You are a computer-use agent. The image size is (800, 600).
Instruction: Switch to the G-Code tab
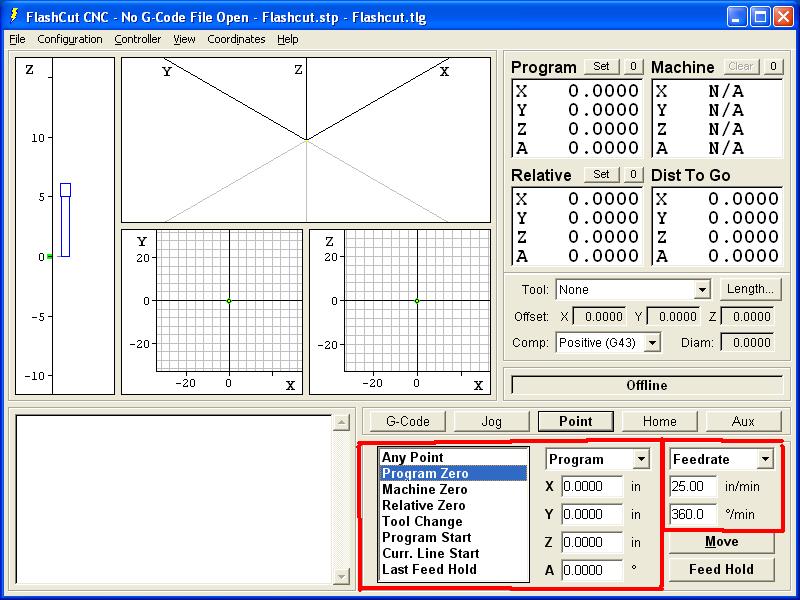pyautogui.click(x=407, y=421)
